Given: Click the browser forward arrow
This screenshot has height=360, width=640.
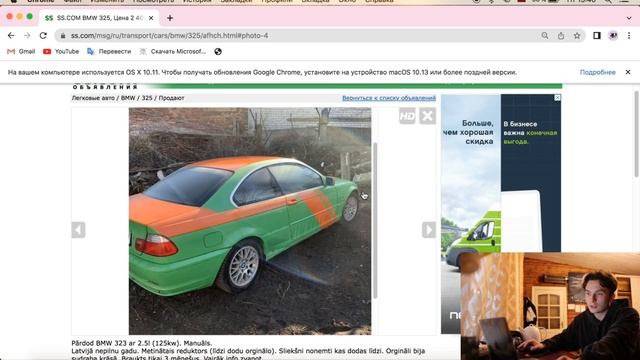Looking at the screenshot, I should point(27,36).
